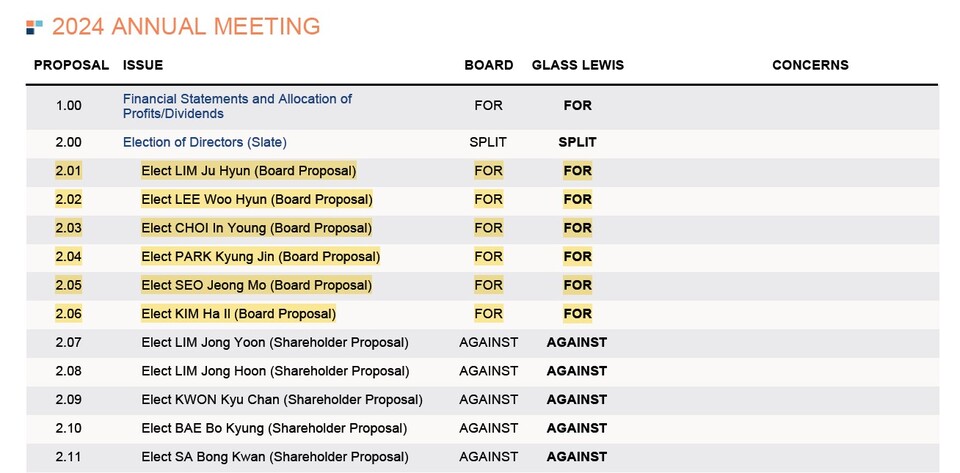Viewport: 960px width, 473px height.
Task: Select Elect SEO Jeong Mo proposal text
Action: (x=257, y=285)
